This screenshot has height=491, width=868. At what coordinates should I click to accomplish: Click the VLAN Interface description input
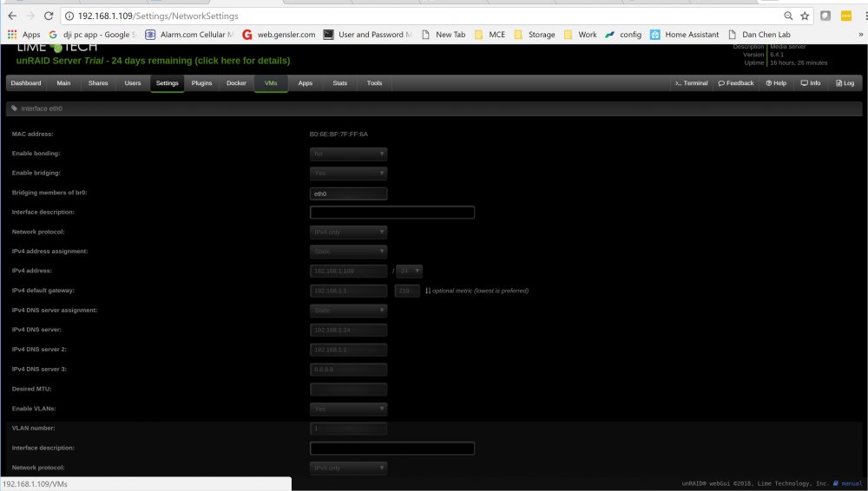(x=392, y=448)
